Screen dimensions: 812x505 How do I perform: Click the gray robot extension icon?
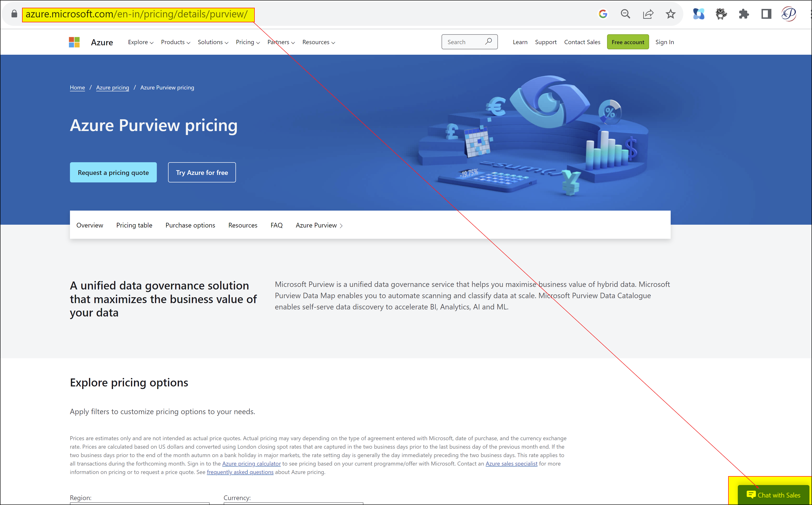tap(721, 14)
